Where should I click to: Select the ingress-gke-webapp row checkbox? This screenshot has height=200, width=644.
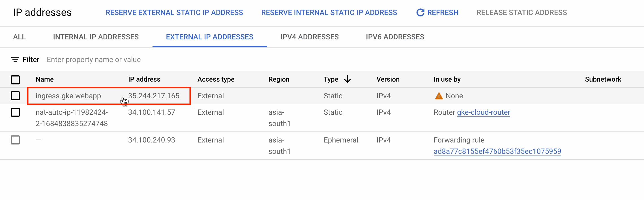[15, 96]
